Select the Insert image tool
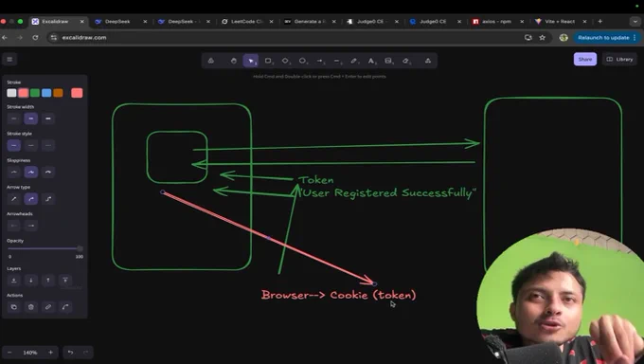Viewport: 644px width, 364px height. pos(388,61)
